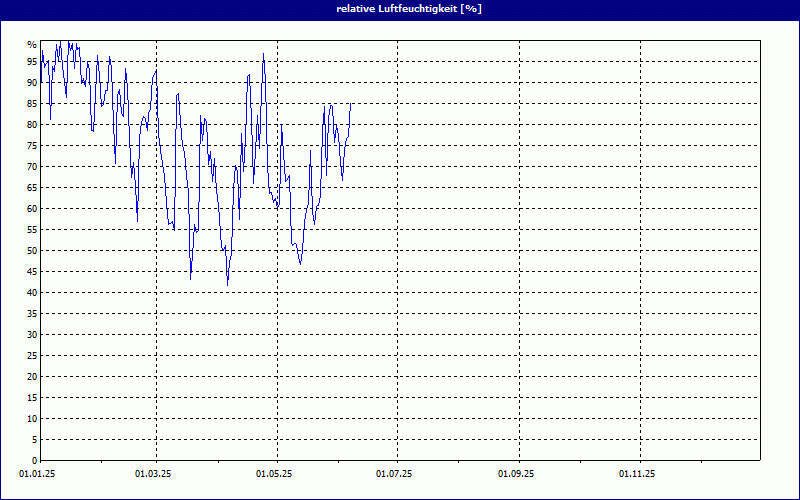Click the x-axis date label 01.05.25
800x500 pixels.
tap(274, 474)
